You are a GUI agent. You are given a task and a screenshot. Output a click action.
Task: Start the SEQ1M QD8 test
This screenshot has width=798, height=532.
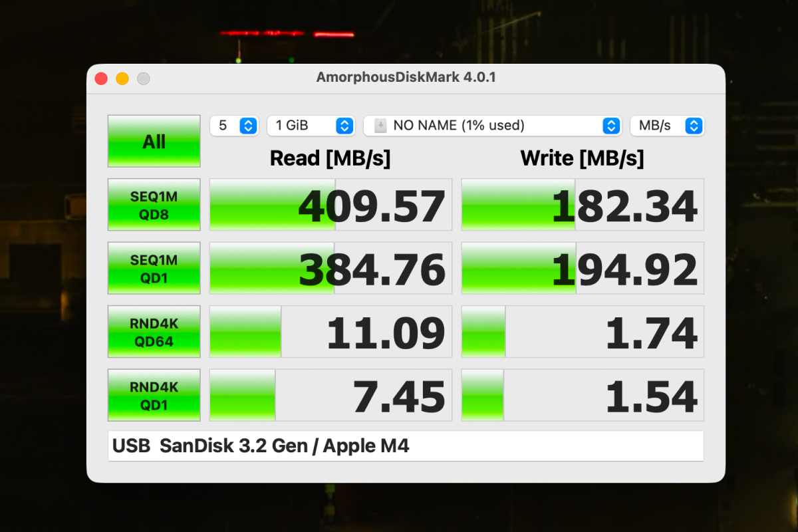click(154, 205)
